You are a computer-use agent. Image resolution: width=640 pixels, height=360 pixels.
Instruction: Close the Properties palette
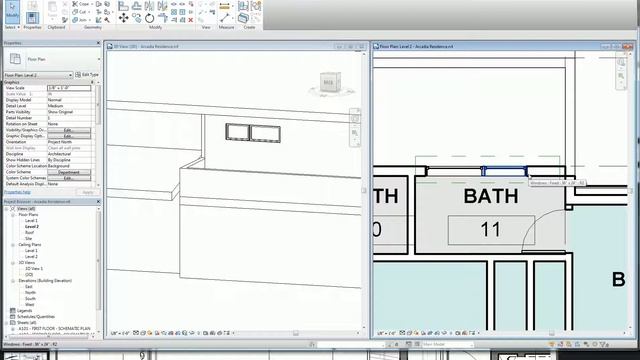98,43
